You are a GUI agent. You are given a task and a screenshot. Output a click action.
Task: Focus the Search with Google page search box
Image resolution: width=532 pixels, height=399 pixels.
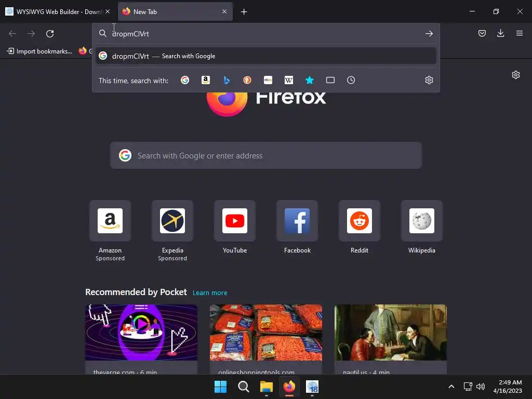[x=265, y=156]
